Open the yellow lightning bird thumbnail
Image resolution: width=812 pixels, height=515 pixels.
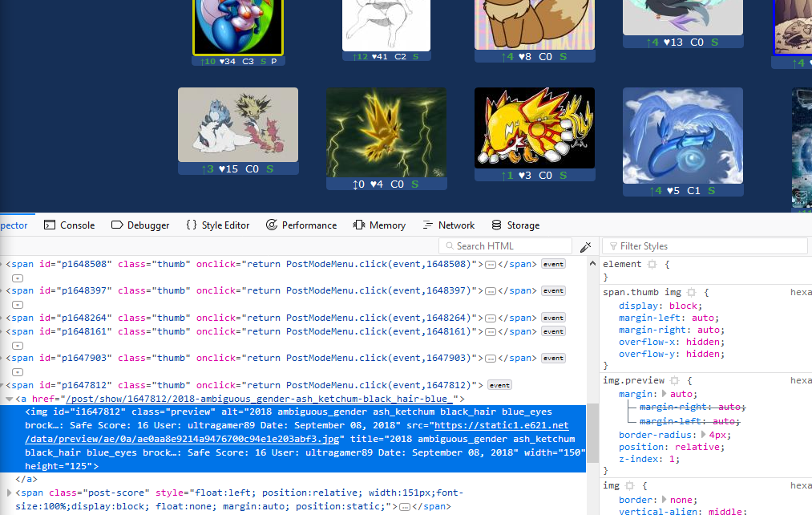(x=386, y=132)
